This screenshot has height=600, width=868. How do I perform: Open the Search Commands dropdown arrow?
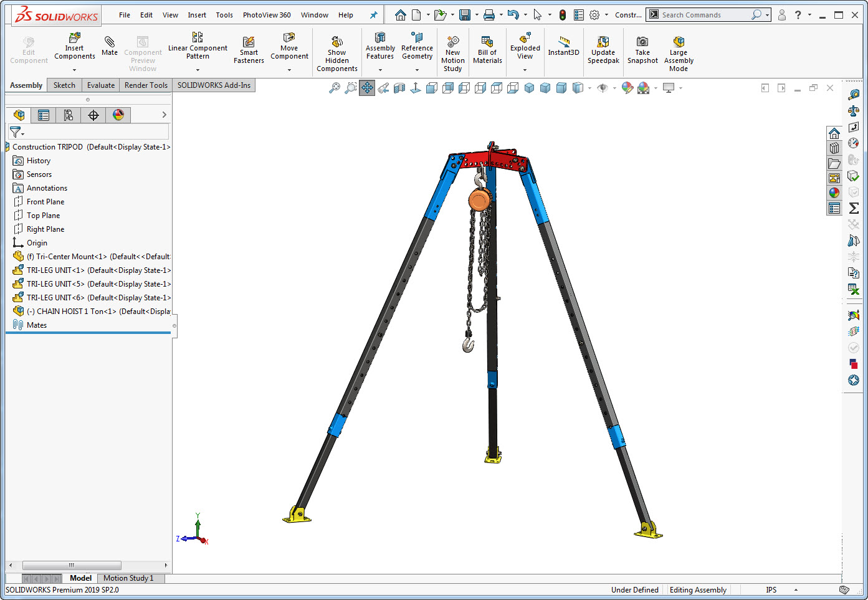[768, 15]
